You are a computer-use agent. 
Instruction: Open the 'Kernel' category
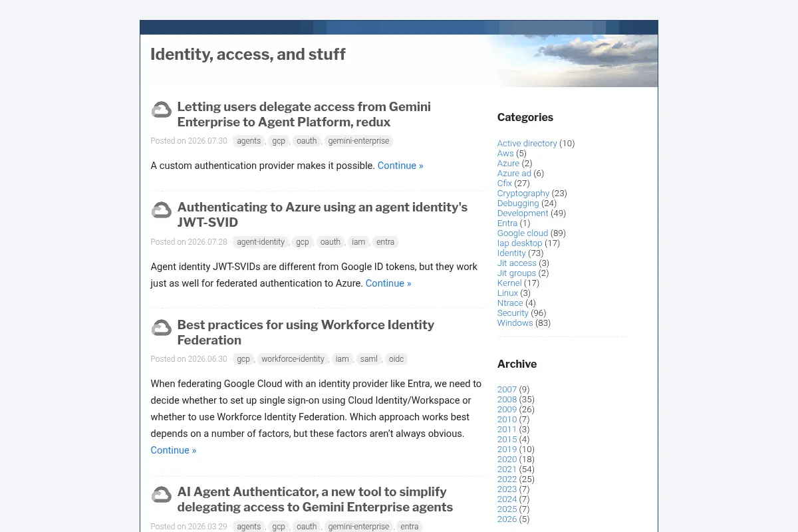coord(509,283)
